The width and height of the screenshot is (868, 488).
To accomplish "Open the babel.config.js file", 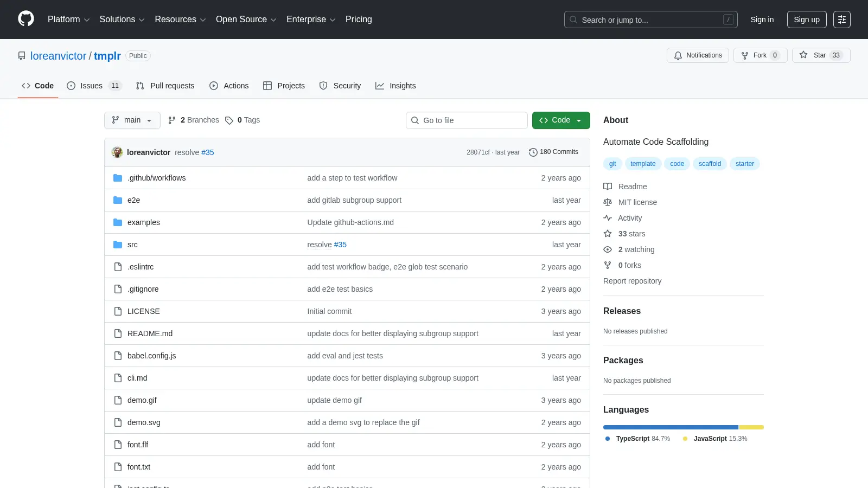I will (x=151, y=356).
